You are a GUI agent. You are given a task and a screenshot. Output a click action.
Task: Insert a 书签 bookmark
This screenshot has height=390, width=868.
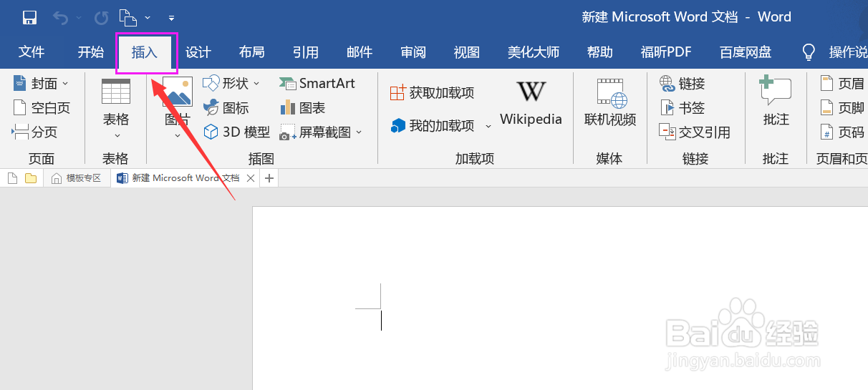point(682,108)
